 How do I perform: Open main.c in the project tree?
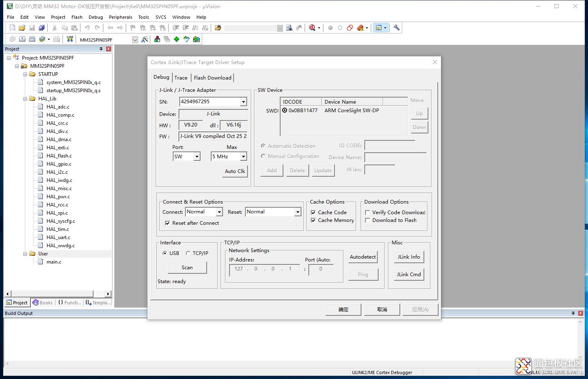coord(53,262)
